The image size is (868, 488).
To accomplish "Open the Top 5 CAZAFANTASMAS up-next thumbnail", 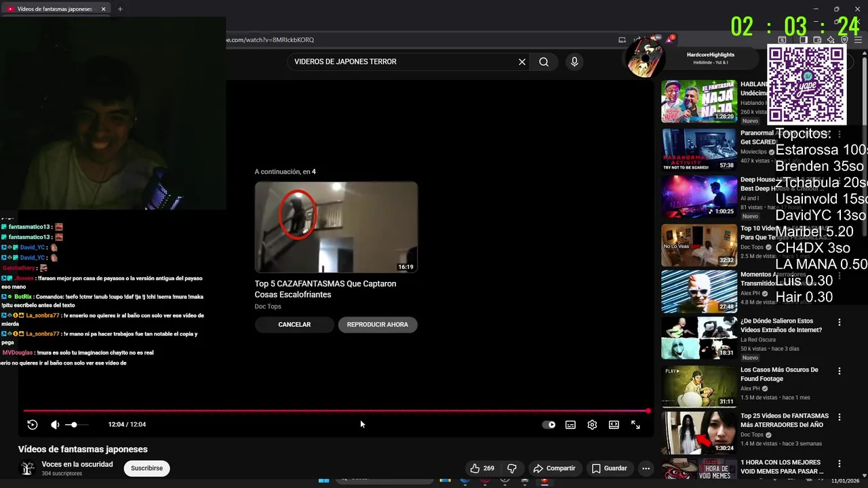I will coord(336,227).
